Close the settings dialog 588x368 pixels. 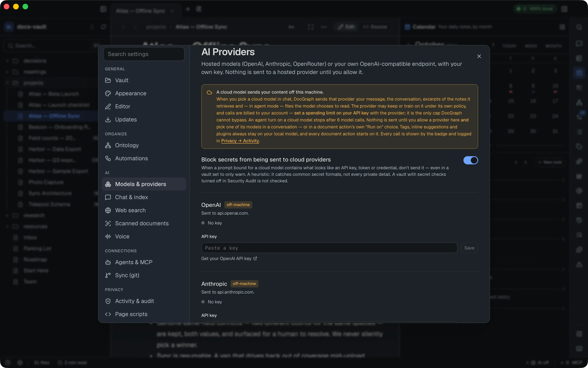point(479,56)
